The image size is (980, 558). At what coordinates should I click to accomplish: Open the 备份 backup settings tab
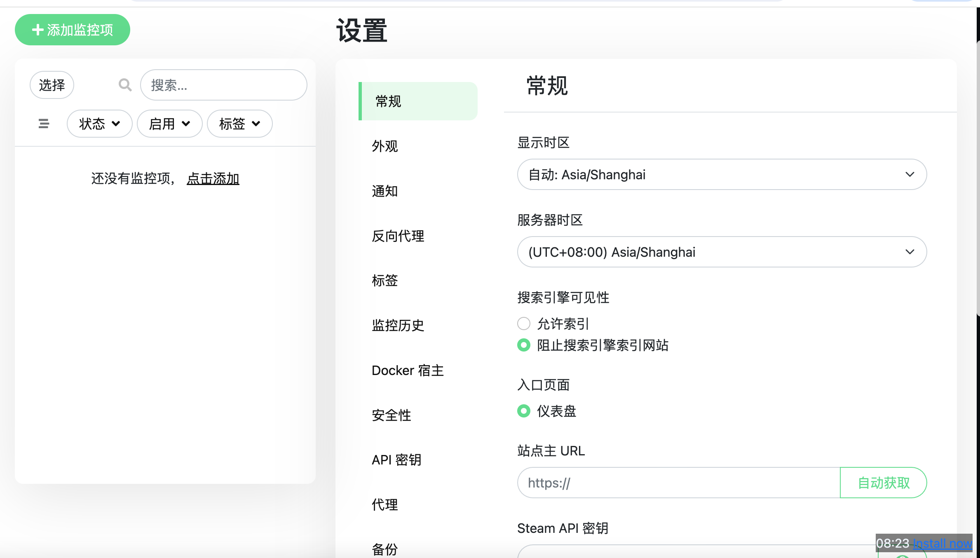click(385, 549)
